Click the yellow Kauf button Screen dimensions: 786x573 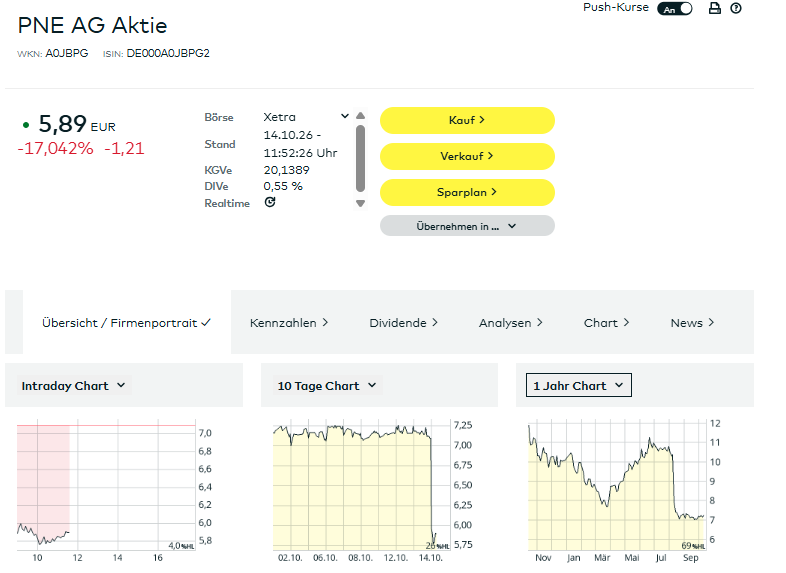pyautogui.click(x=467, y=120)
